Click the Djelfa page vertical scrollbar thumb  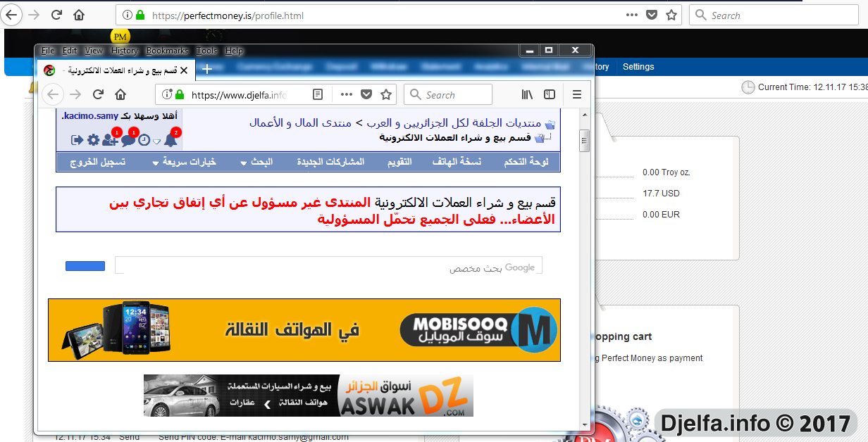click(x=585, y=141)
